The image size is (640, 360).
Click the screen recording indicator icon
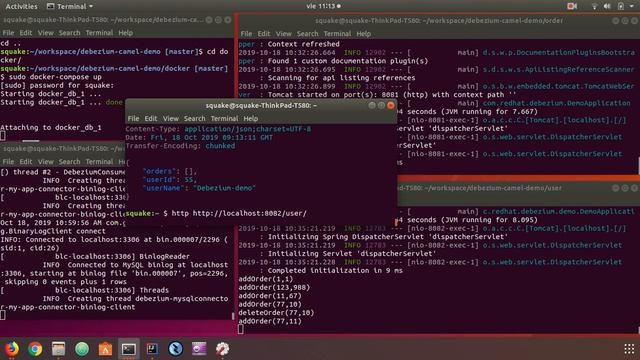(572, 6)
